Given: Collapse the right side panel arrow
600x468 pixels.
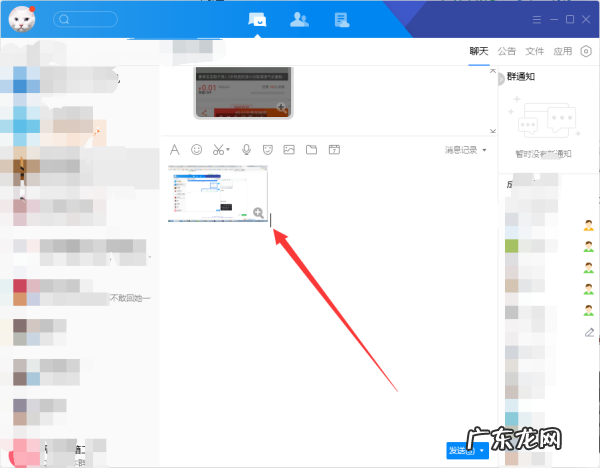Looking at the screenshot, I should pyautogui.click(x=501, y=80).
